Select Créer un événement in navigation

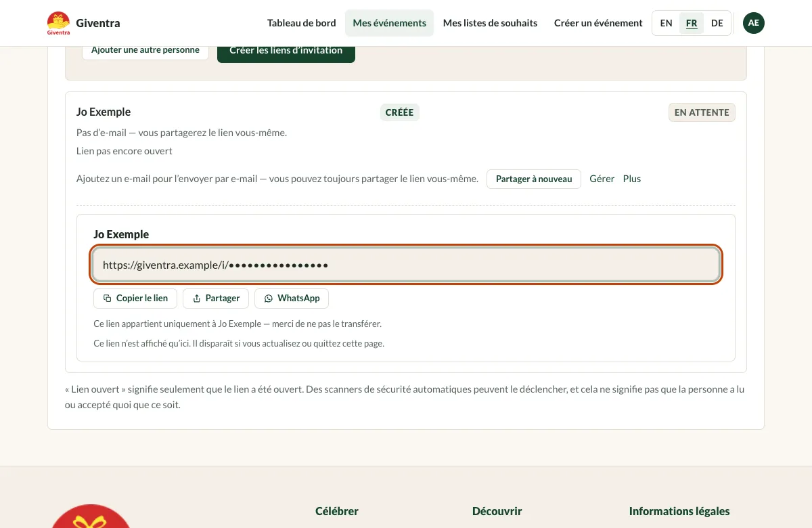pos(598,23)
